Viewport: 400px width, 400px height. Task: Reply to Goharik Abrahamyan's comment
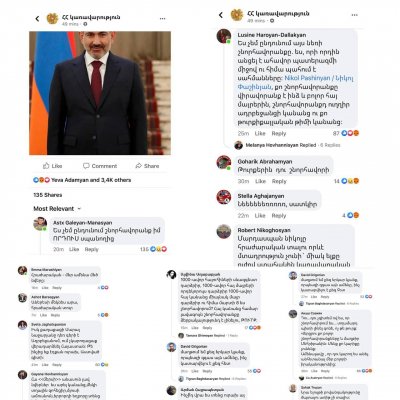[279, 181]
